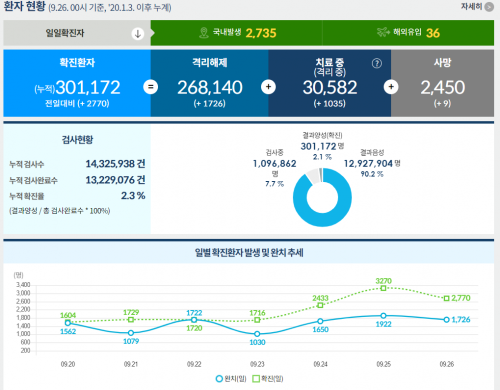Click the plus icon between 격리해제 and 치료 중
The image size is (500, 390).
[268, 87]
